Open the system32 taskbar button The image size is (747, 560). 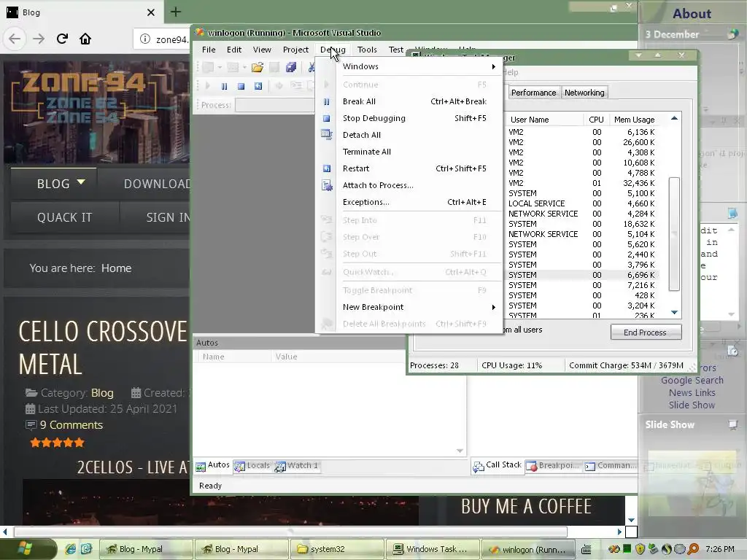337,549
